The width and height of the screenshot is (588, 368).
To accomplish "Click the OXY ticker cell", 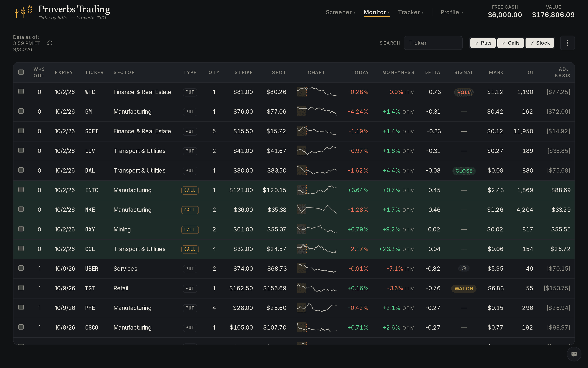I will (90, 229).
